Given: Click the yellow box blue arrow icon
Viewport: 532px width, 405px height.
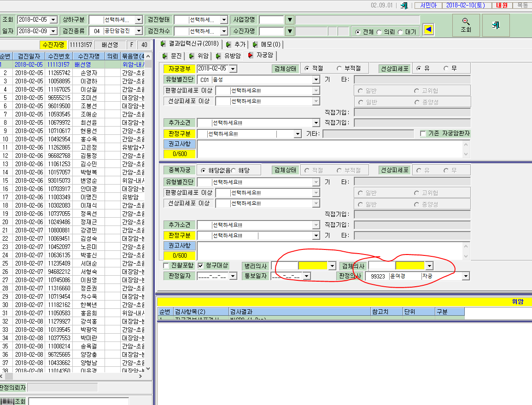Looking at the screenshot, I should pos(428,29).
